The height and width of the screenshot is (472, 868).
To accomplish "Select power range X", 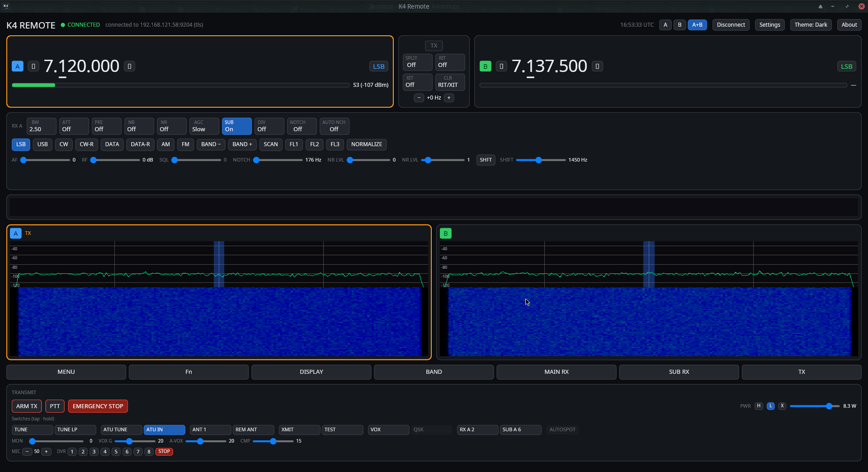I will tap(782, 406).
